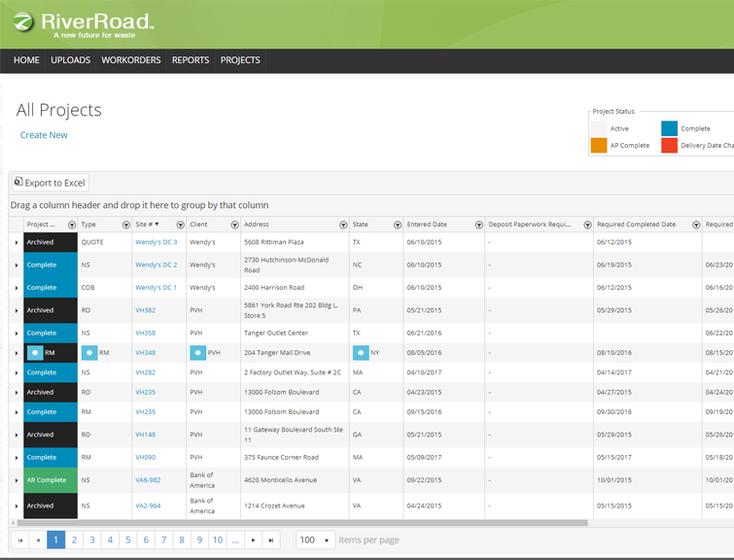
Task: Expand row for VA2-964
Action: point(17,507)
